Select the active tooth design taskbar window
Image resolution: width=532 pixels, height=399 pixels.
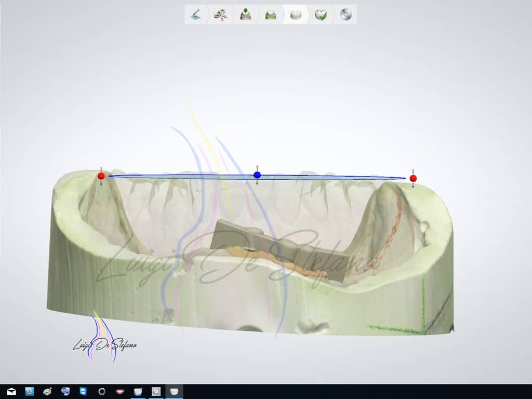coord(174,391)
